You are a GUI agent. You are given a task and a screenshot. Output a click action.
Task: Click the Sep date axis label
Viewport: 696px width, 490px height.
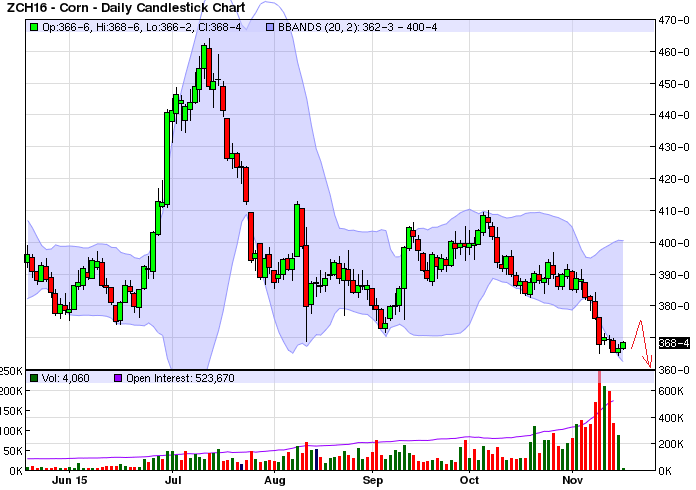tap(373, 480)
